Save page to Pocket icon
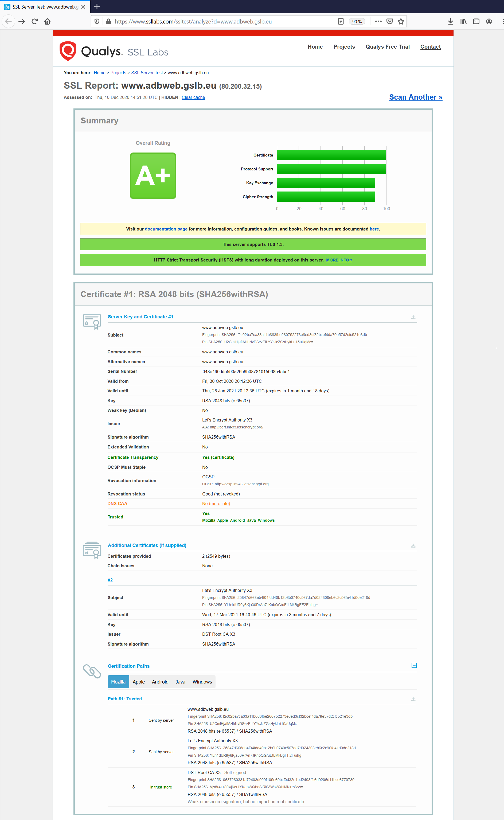The height and width of the screenshot is (820, 504). point(389,22)
